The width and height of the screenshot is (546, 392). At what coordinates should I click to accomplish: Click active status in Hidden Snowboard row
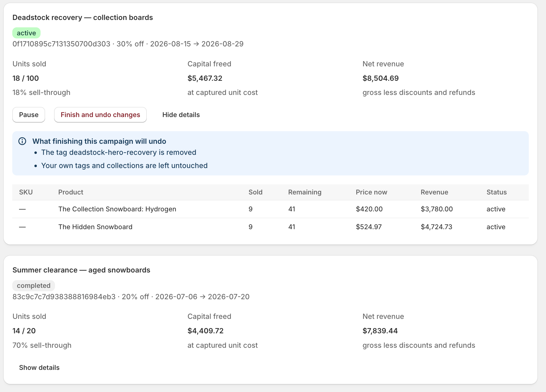click(x=496, y=227)
